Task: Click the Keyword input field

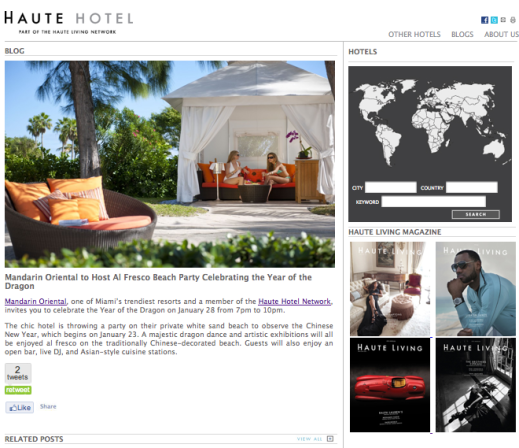Action: pyautogui.click(x=433, y=201)
